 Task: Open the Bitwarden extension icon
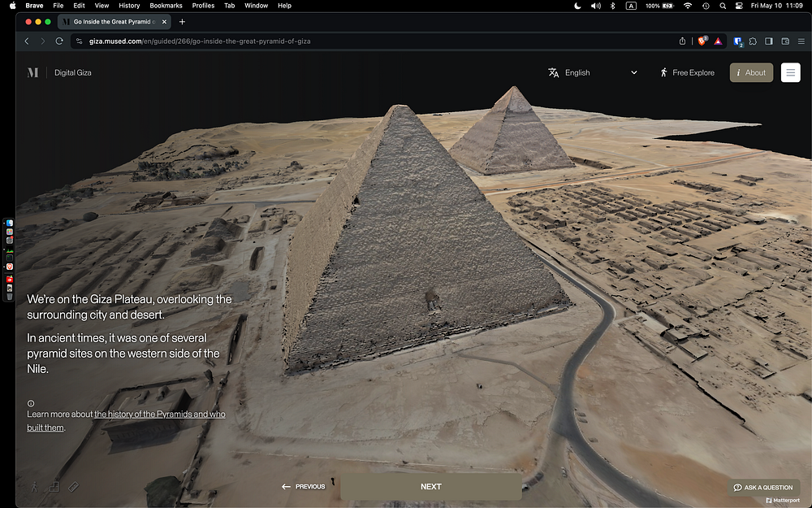(738, 41)
